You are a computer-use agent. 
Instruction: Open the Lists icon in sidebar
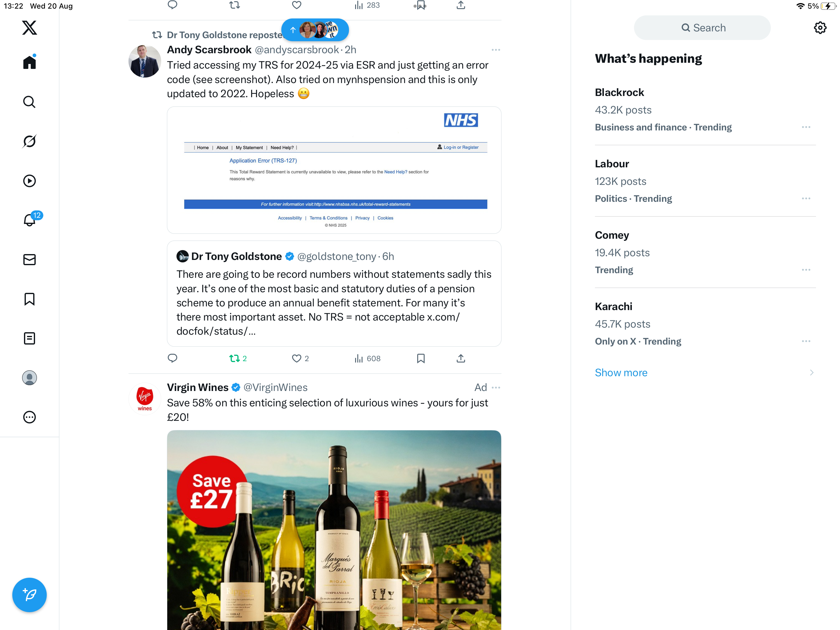(x=29, y=338)
